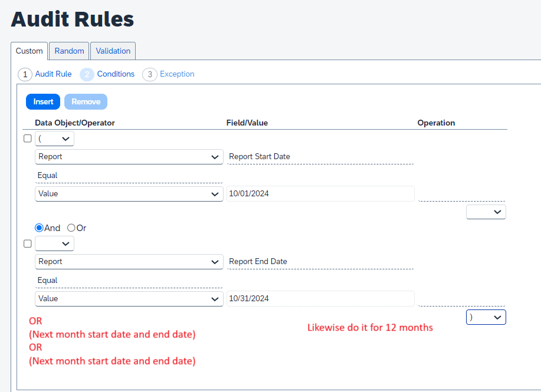Check the first condition row checkbox
This screenshot has width=541, height=392.
pyautogui.click(x=27, y=139)
